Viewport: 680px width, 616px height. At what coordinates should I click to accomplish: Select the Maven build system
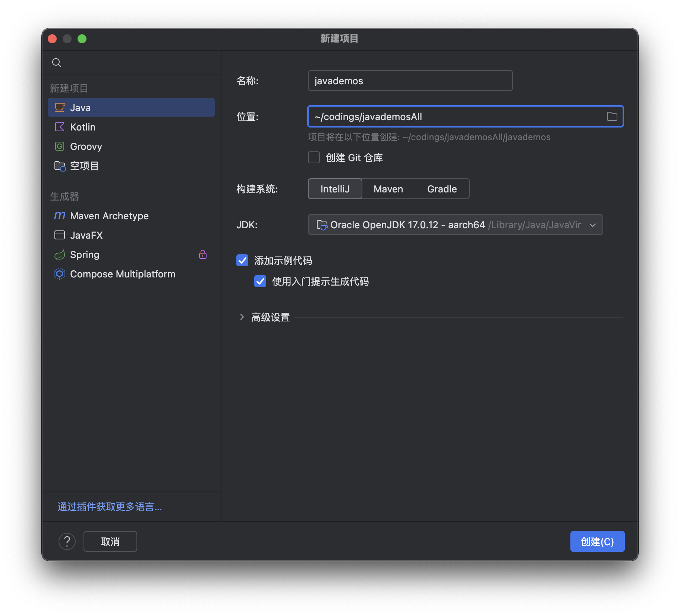coord(388,189)
